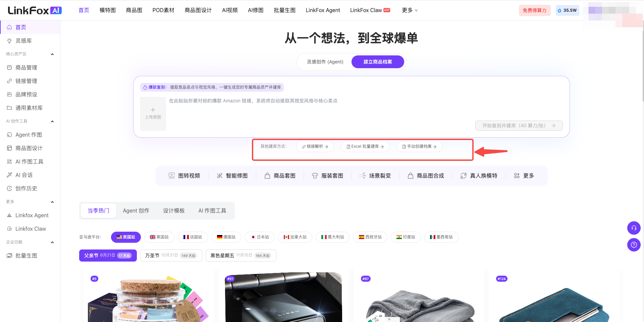Open the help question mark button
The width and height of the screenshot is (644, 322).
[634, 245]
